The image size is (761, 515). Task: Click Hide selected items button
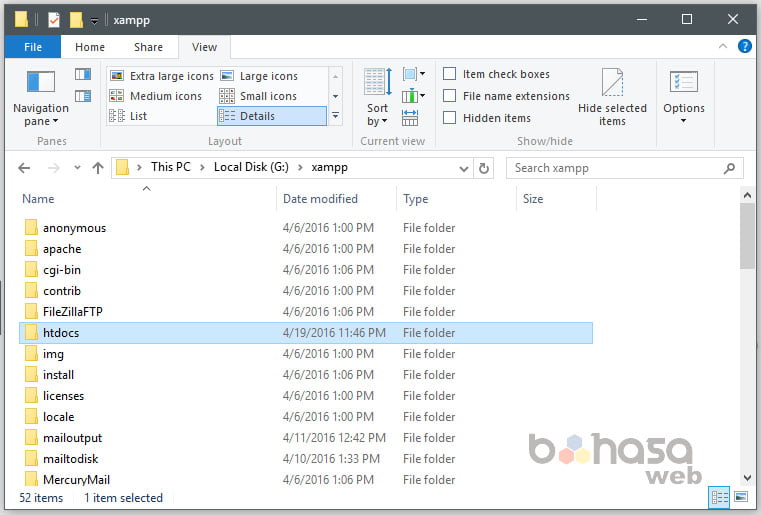tap(612, 97)
